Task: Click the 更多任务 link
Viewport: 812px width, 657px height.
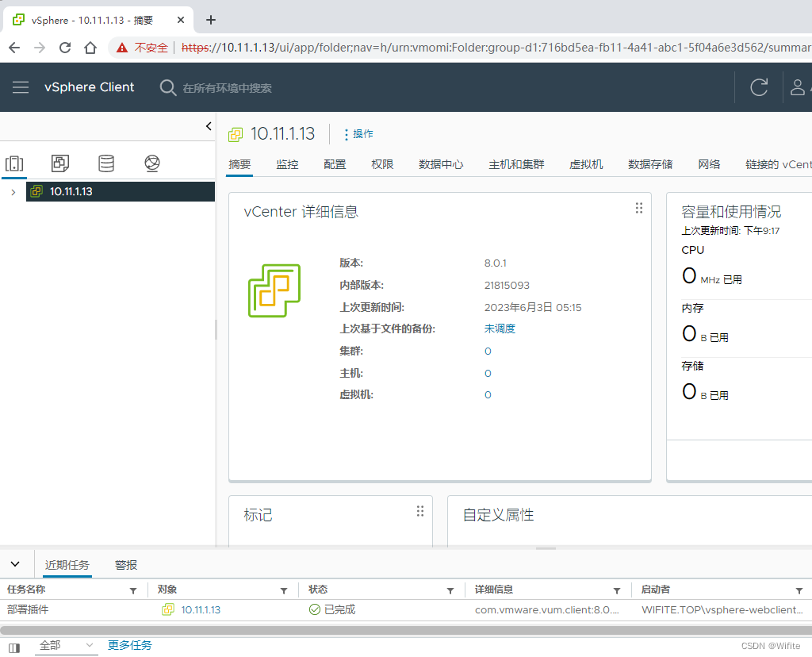Action: (130, 645)
